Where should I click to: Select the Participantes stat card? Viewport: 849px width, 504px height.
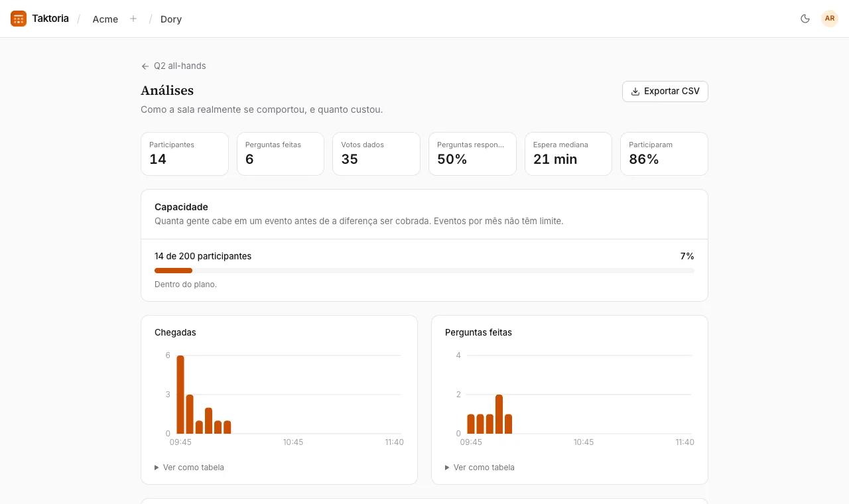click(x=184, y=154)
